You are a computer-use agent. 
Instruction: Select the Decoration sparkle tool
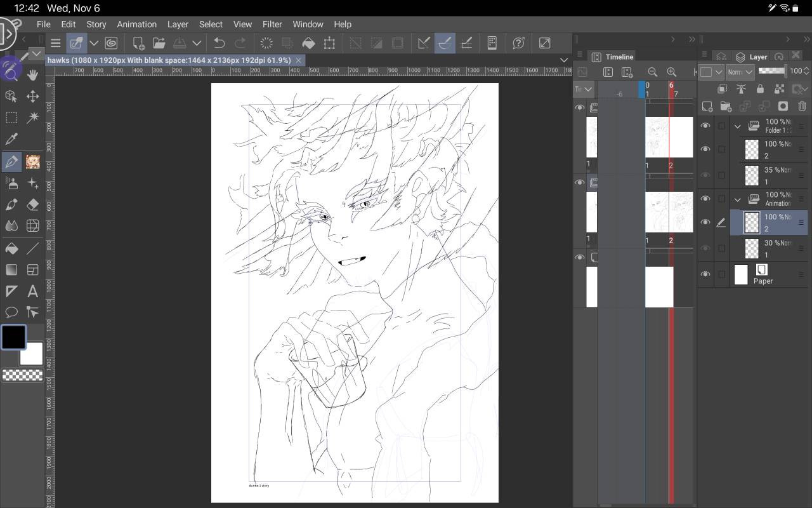pos(32,183)
